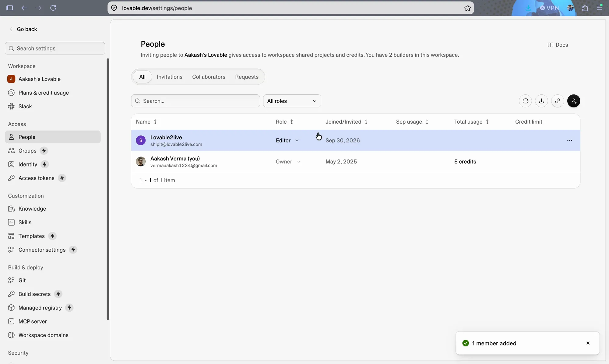Select the All tab

(142, 77)
